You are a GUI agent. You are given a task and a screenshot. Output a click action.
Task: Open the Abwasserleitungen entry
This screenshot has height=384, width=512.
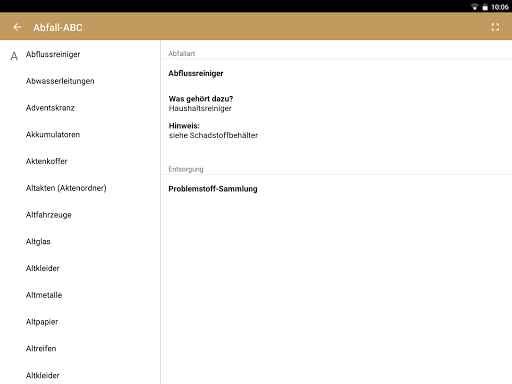click(x=80, y=81)
